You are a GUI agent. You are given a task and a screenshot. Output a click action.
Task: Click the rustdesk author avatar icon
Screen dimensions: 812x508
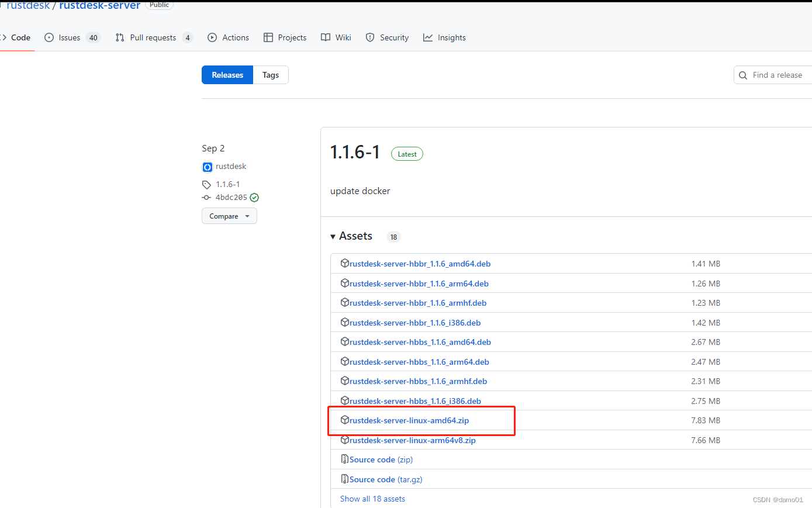click(x=208, y=167)
